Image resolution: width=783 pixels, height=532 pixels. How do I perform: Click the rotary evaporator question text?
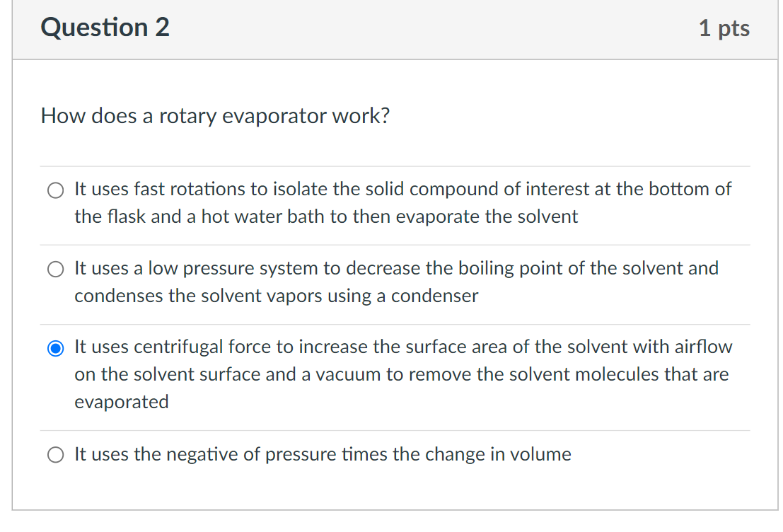tap(216, 116)
